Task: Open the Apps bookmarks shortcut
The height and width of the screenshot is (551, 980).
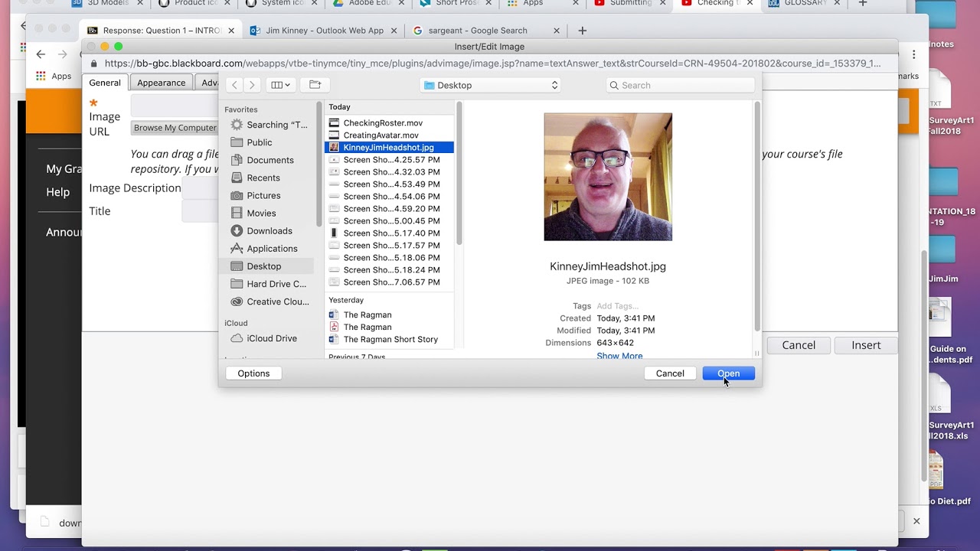Action: [x=54, y=76]
